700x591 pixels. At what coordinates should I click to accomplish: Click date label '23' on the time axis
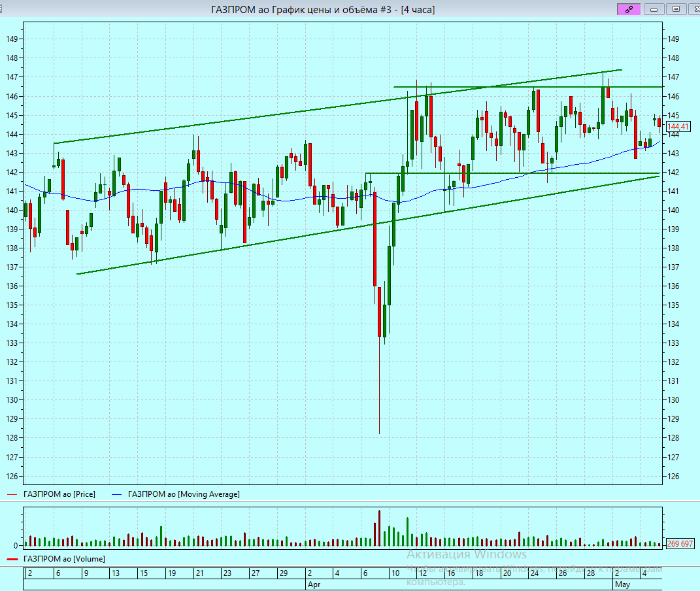pyautogui.click(x=227, y=573)
